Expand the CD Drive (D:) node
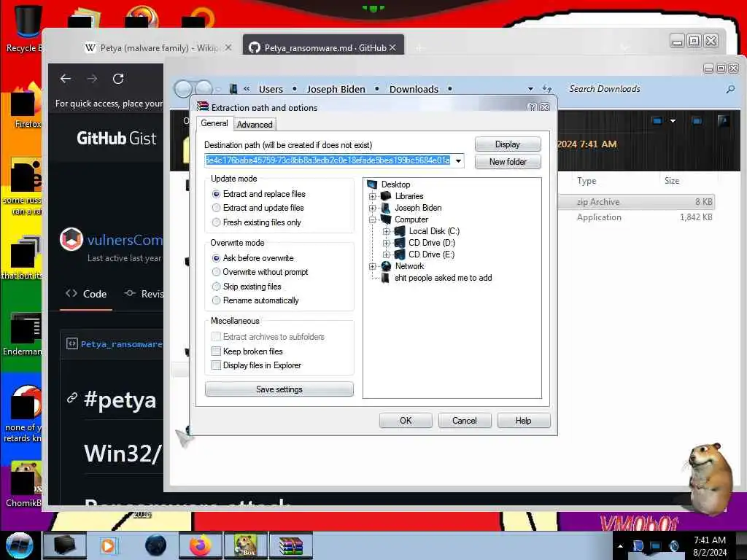The width and height of the screenshot is (747, 560). tap(387, 243)
